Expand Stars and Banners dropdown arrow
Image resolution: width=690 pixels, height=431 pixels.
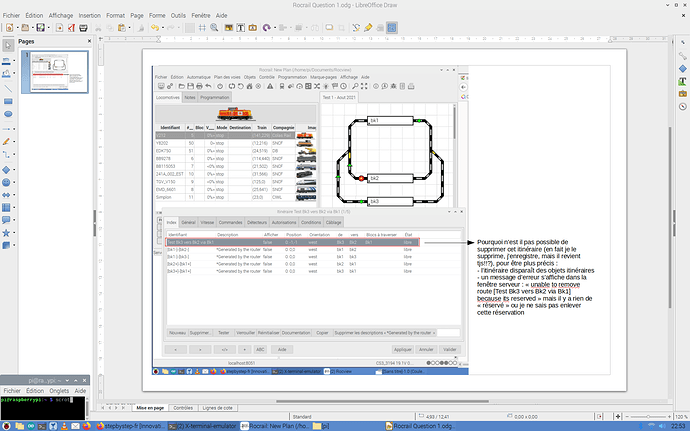pyautogui.click(x=14, y=232)
